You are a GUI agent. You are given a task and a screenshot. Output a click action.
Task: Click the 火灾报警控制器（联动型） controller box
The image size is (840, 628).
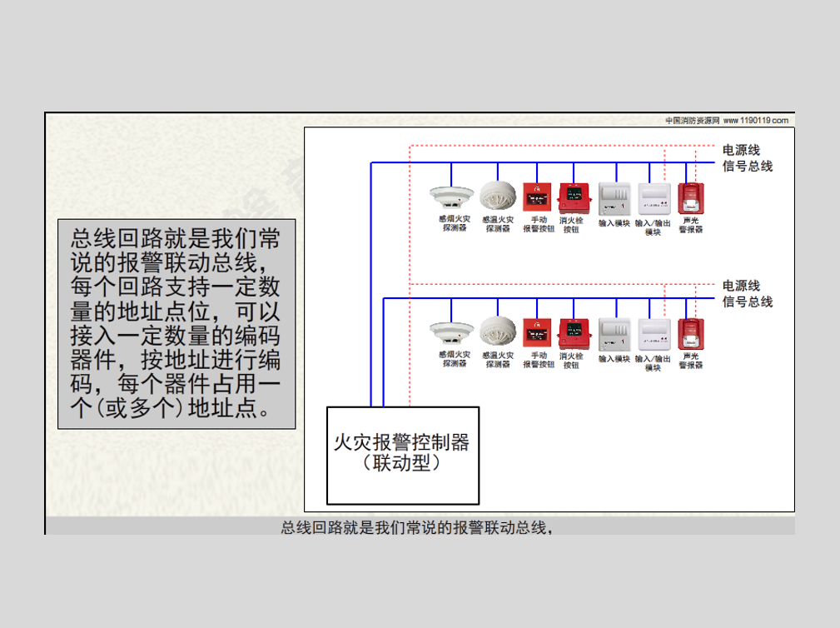tap(402, 455)
